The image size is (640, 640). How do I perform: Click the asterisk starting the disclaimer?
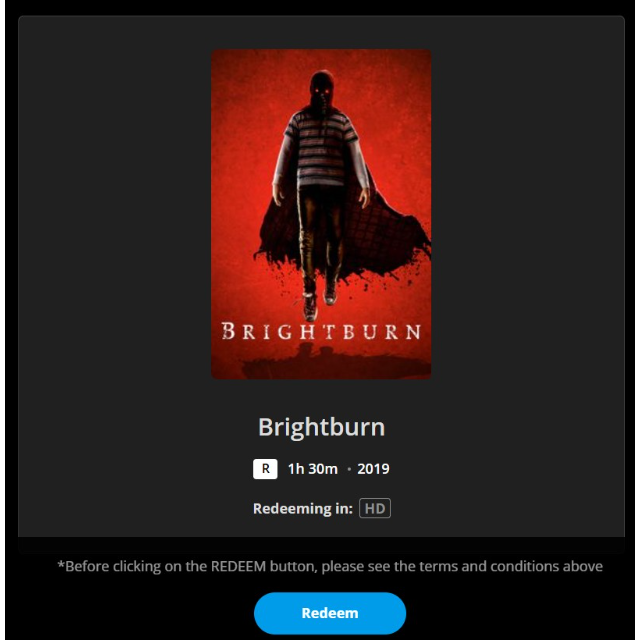coord(61,565)
